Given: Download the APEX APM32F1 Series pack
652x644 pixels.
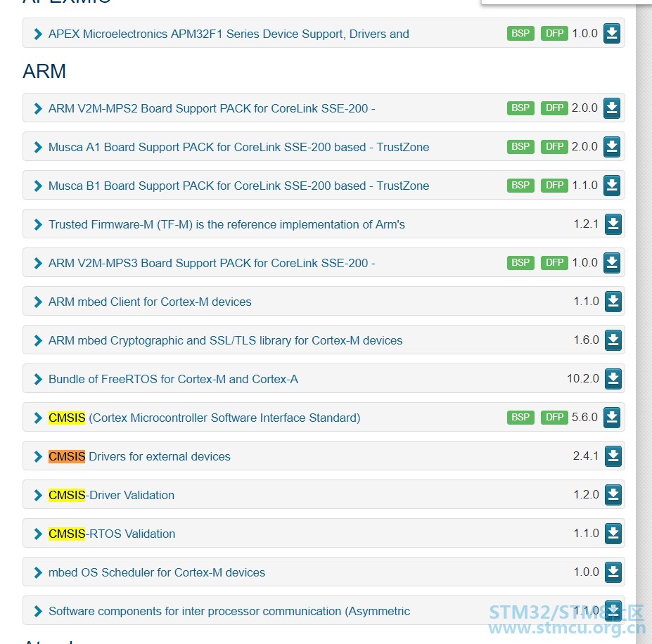Looking at the screenshot, I should 612,33.
